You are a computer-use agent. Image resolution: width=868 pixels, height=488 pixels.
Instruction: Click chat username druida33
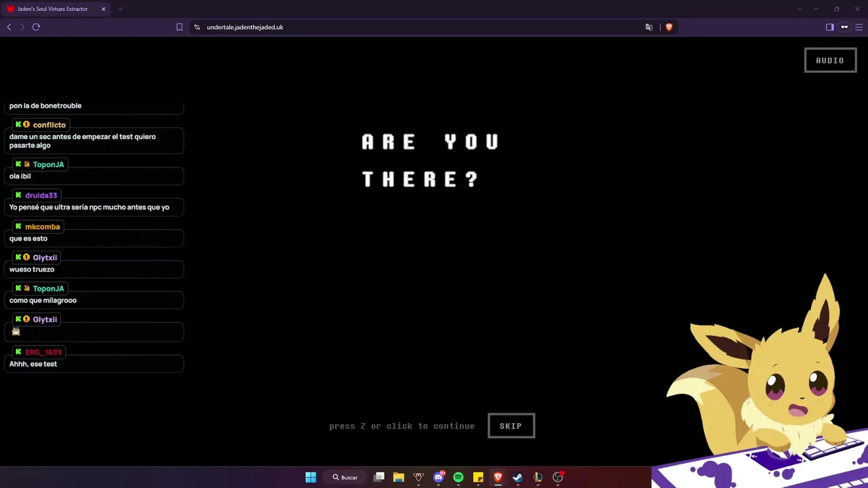pos(41,195)
